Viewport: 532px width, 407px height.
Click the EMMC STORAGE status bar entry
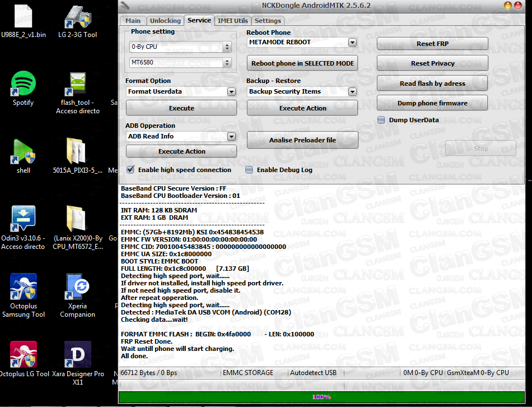[x=248, y=373]
